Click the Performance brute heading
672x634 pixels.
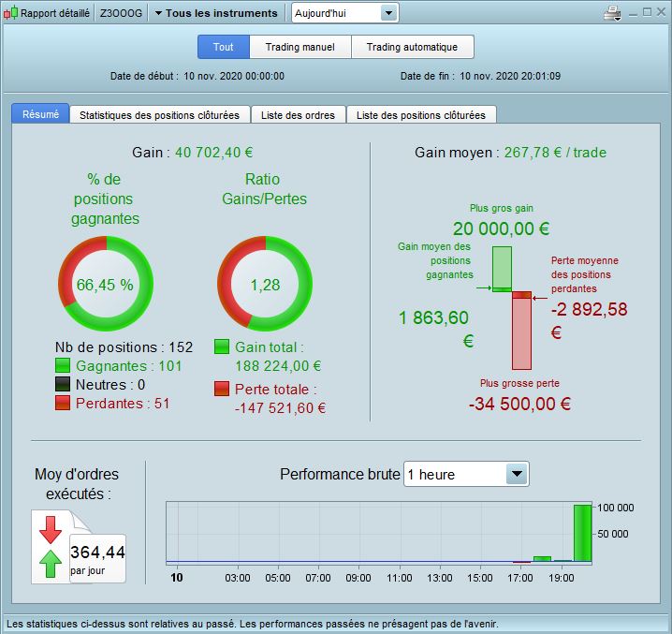340,474
